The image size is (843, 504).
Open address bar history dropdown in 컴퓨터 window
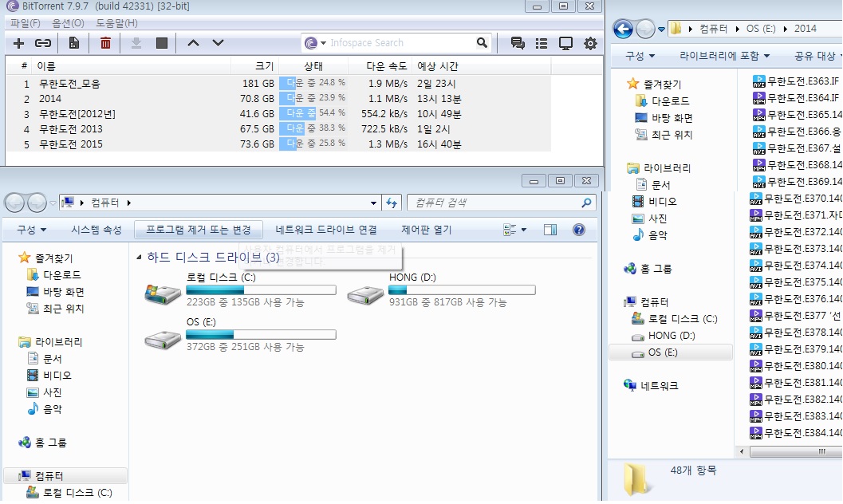coord(373,203)
